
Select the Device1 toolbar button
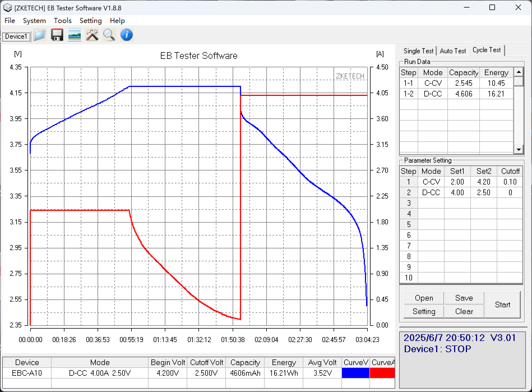point(16,36)
